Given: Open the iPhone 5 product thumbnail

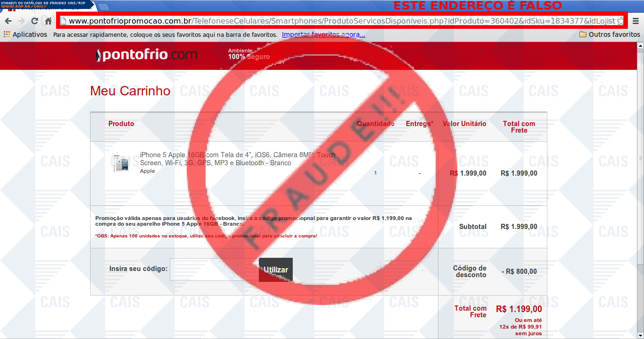Looking at the screenshot, I should (x=121, y=163).
